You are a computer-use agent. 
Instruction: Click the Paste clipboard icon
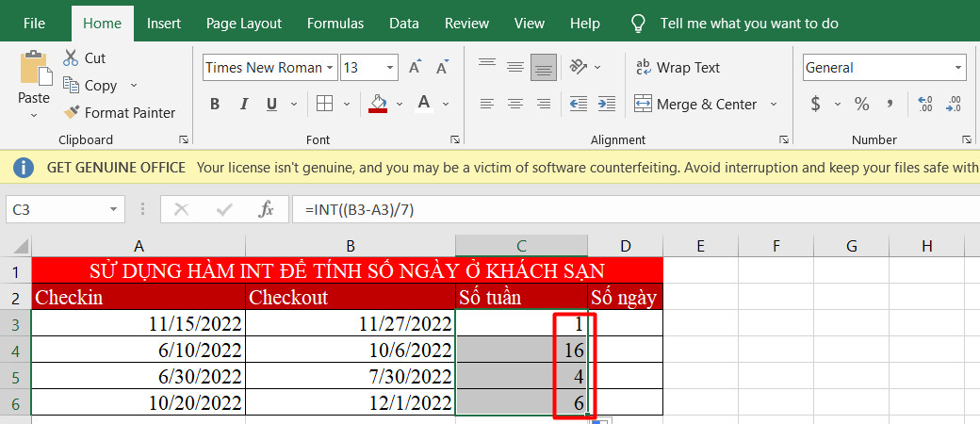tap(36, 68)
